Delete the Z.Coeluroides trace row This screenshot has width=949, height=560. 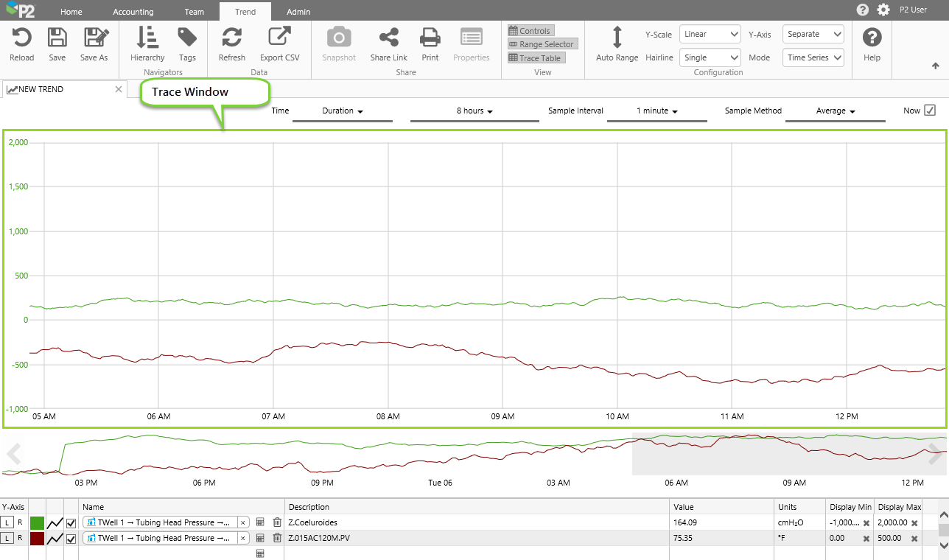point(277,522)
